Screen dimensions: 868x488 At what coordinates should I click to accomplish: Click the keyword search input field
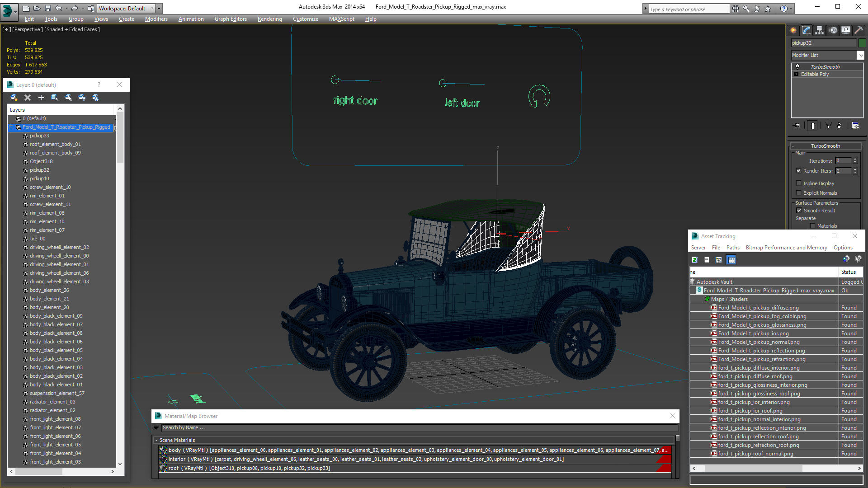pos(689,9)
